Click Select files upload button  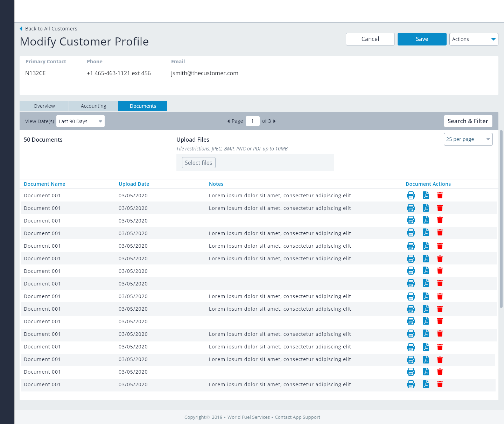[198, 163]
